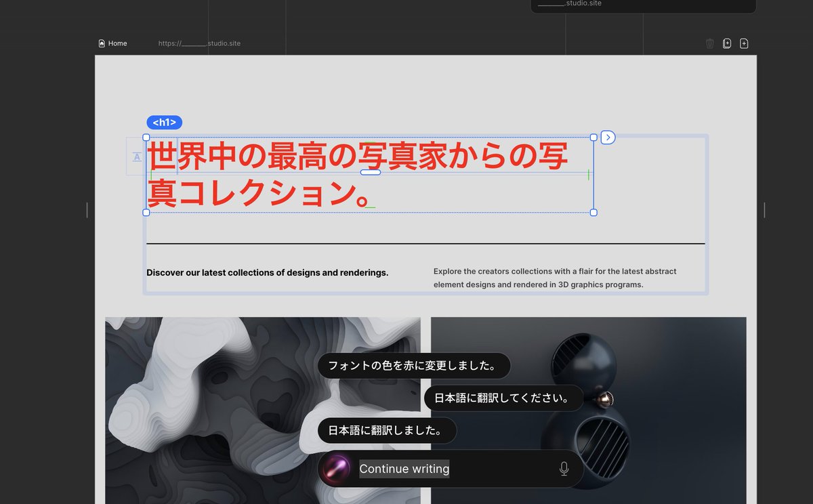813x504 pixels.
Task: Click the 'Continue writing' suggestion
Action: (x=404, y=468)
